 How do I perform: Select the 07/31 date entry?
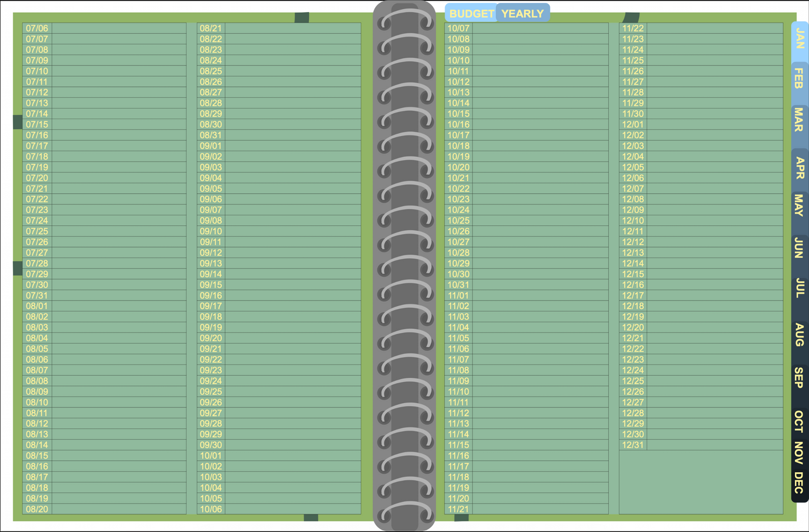(x=37, y=295)
